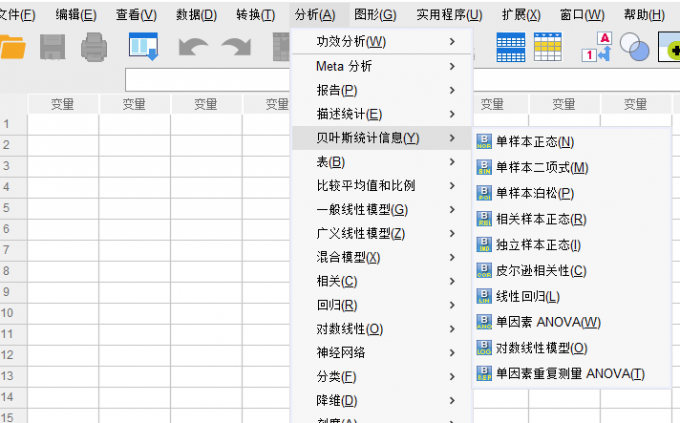
Task: Open 线性回归(L) Bayesian analysis
Action: point(571,296)
